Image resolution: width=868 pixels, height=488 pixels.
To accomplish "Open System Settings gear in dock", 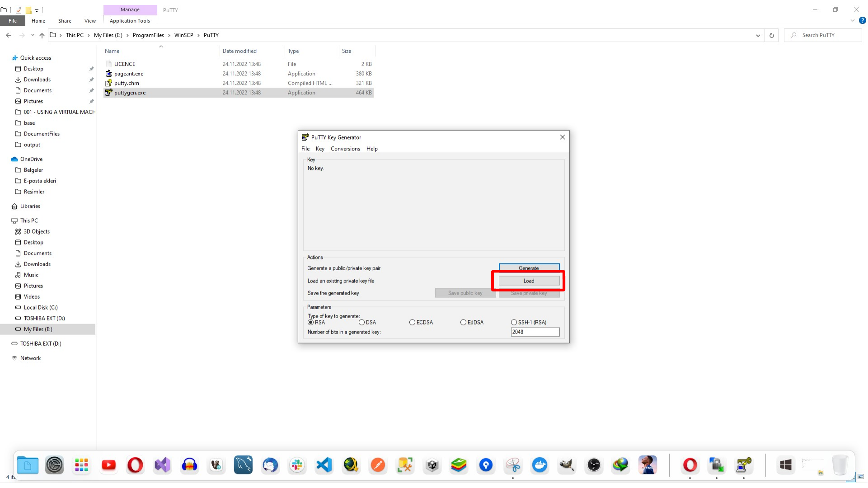I will [55, 465].
